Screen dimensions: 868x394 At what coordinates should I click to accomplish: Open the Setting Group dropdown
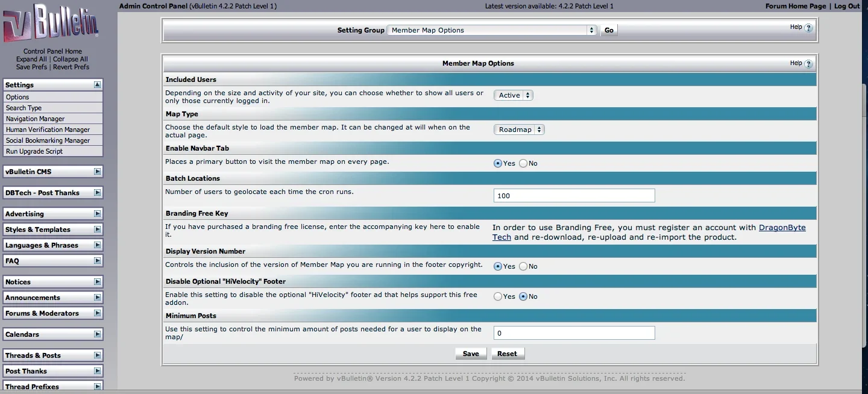[492, 30]
